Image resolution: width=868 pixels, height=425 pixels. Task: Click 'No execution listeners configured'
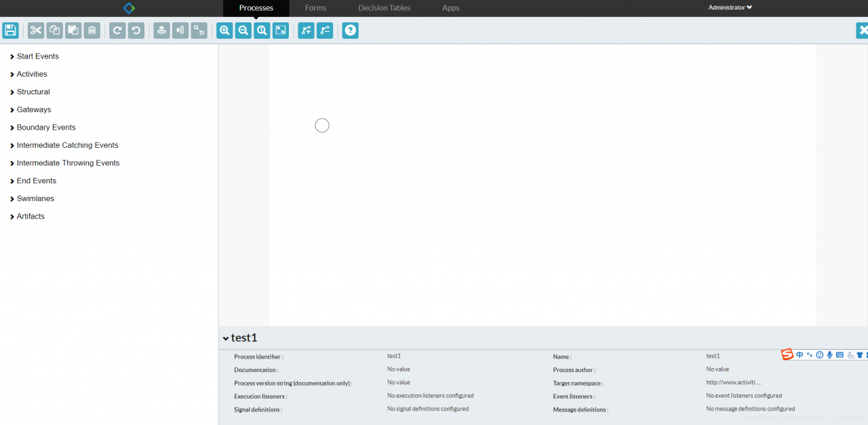tap(431, 396)
